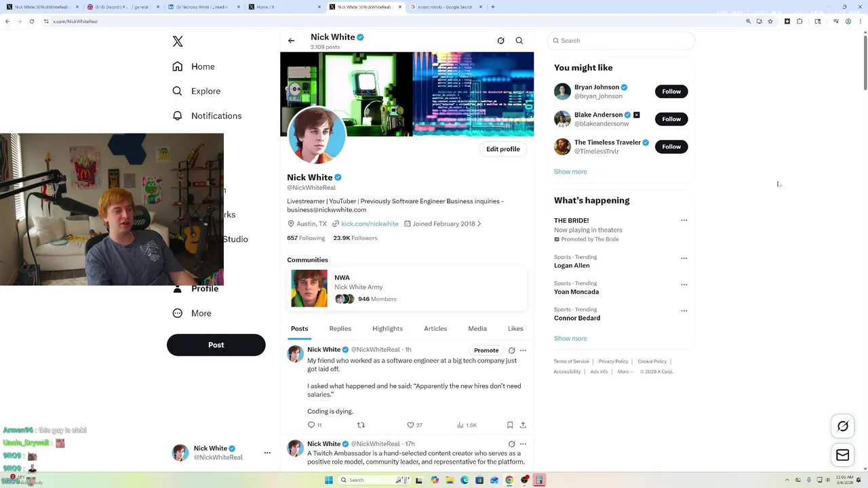This screenshot has width=868, height=488.
Task: Open options for Logan Allen trend
Action: (x=684, y=258)
